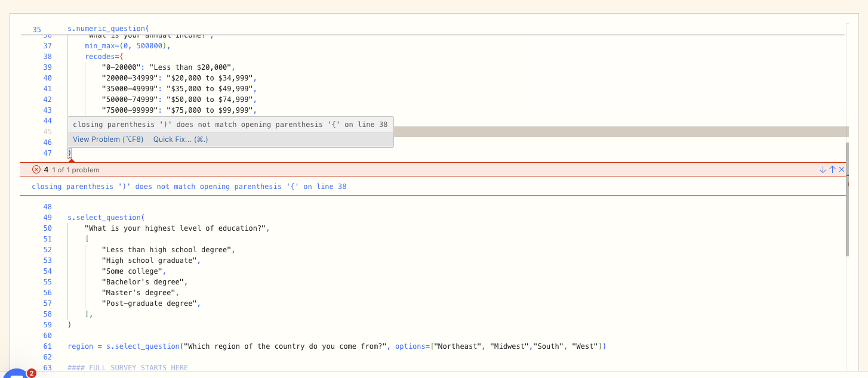868x378 pixels.
Task: Click line number 49 in the gutter
Action: pos(47,218)
